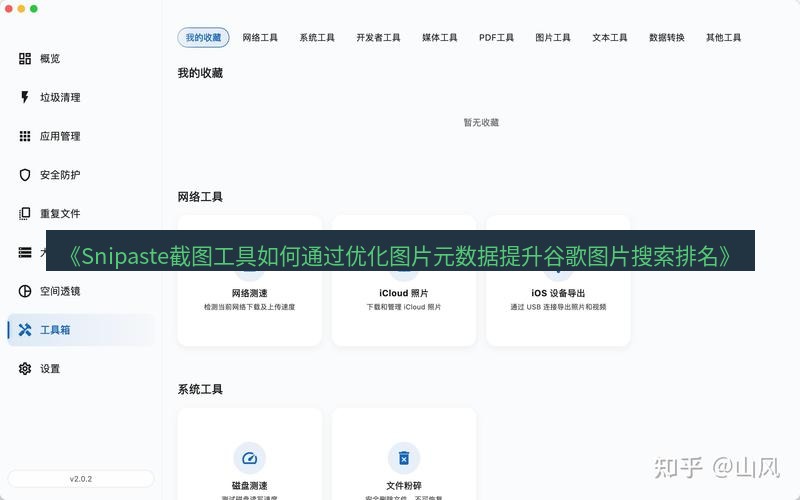Viewport: 800px width, 500px height.
Task: Click the 通过 USB 连接导出照片和视频 description
Action: (x=558, y=307)
